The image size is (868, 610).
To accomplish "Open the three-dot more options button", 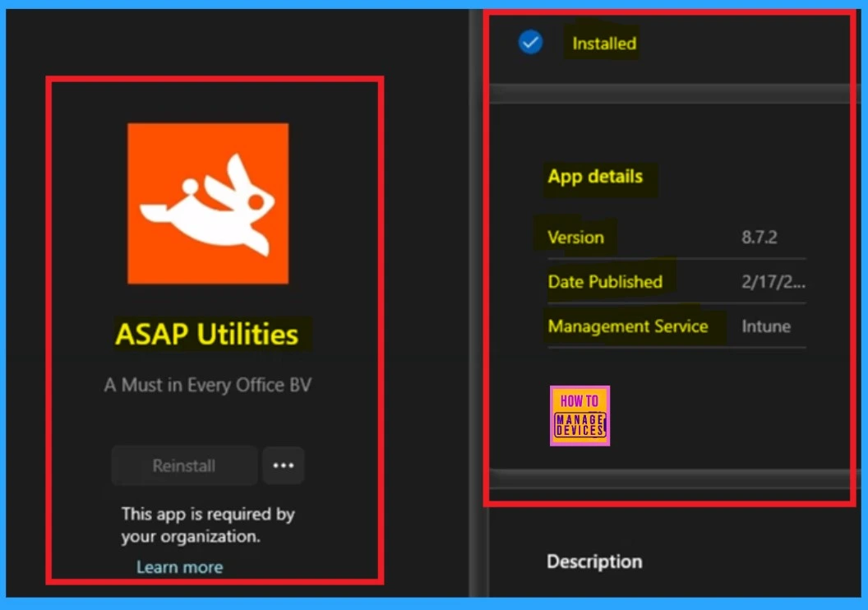I will pos(283,465).
